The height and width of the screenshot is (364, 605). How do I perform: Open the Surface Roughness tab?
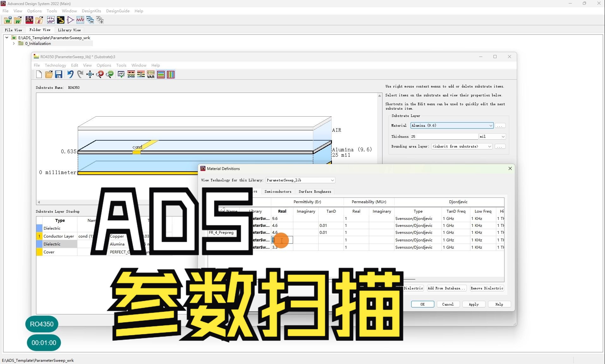315,191
